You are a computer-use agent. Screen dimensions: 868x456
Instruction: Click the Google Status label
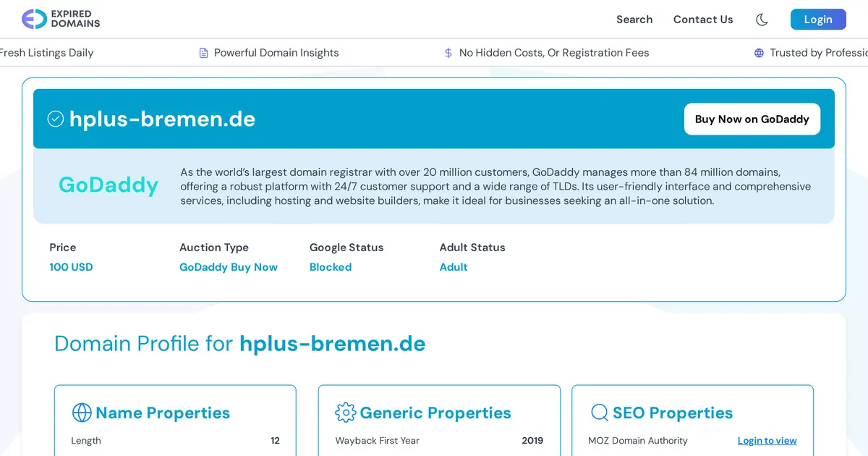click(346, 248)
